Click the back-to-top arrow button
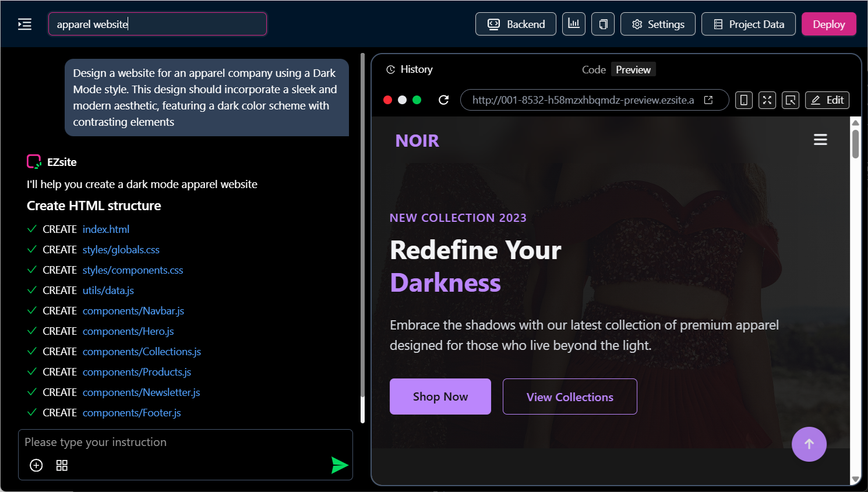 (809, 444)
